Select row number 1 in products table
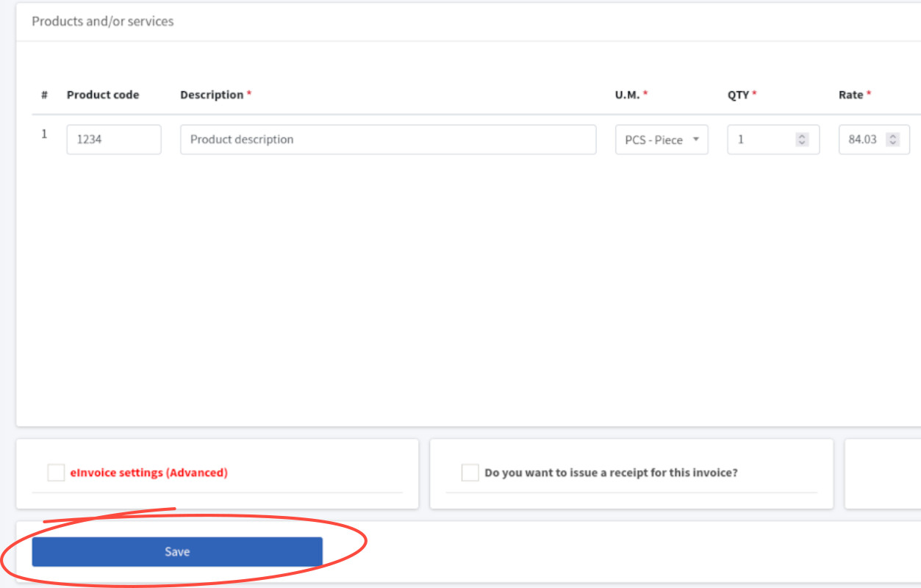 tap(44, 135)
